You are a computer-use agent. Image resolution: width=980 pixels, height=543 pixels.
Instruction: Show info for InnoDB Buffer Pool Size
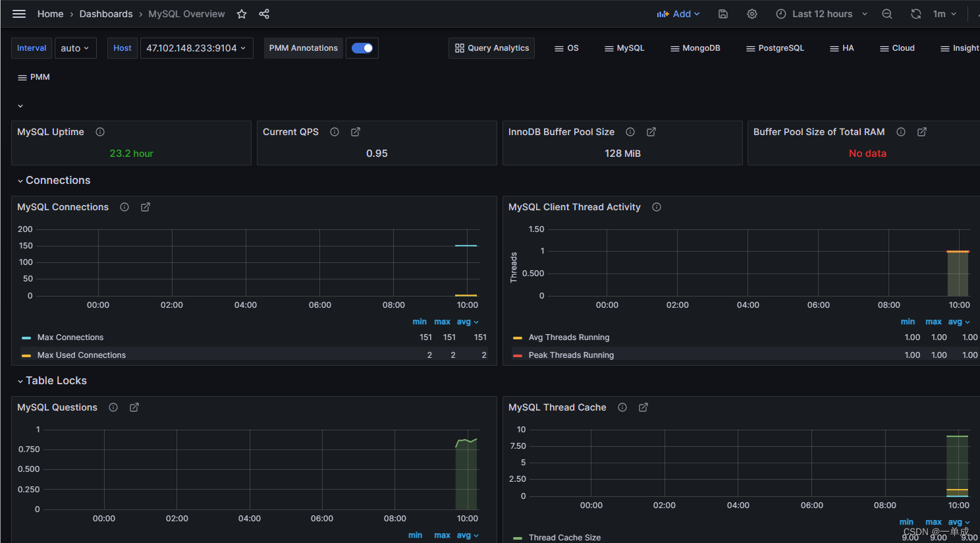coord(630,132)
